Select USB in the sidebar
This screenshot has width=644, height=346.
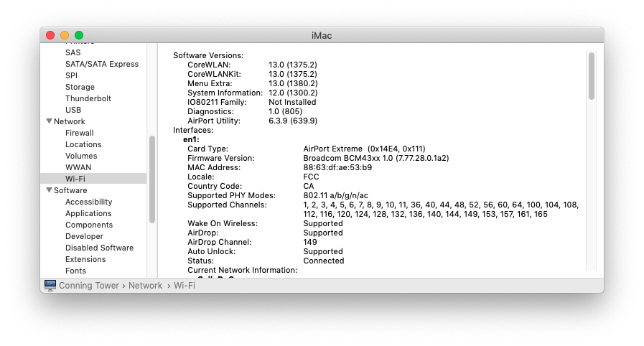73,110
